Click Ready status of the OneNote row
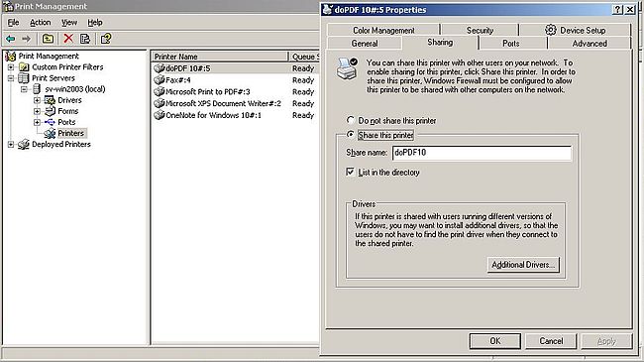Screen dimensions: 644x362 [x=303, y=115]
